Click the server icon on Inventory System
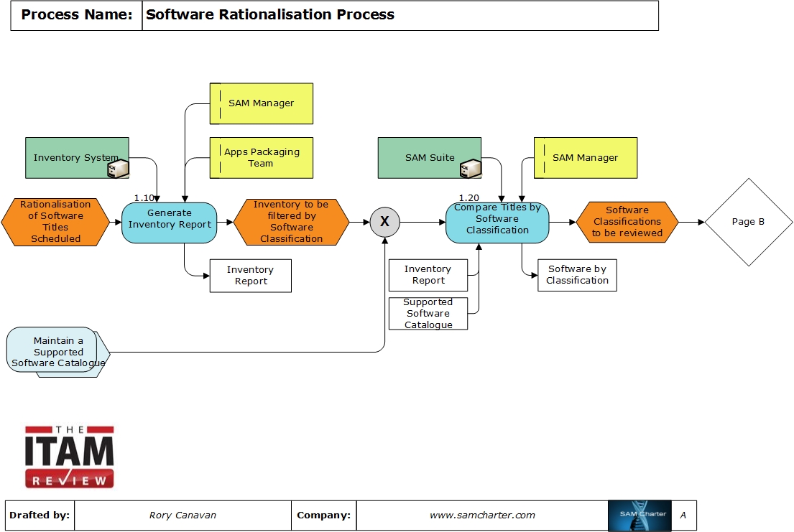The width and height of the screenshot is (794, 532). 117,169
